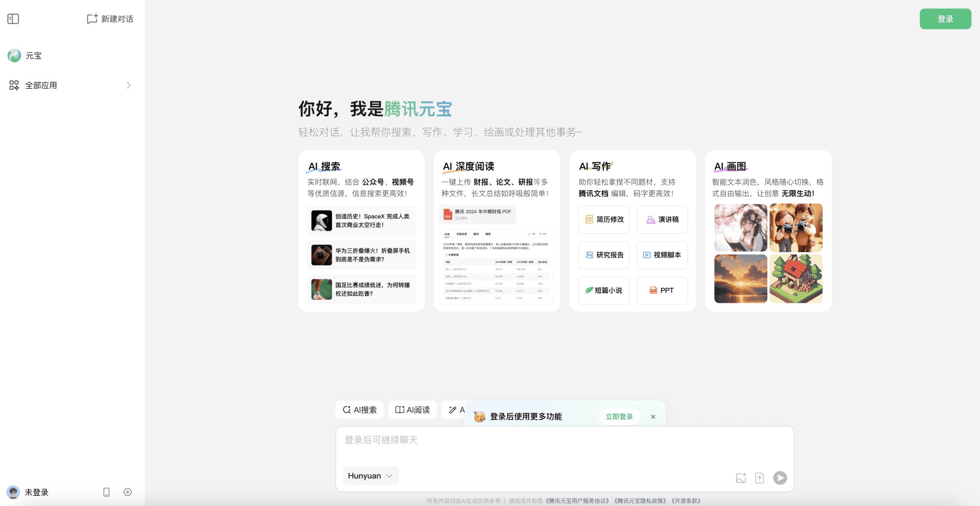Choose the PPT writing template
The image size is (980, 506).
point(661,290)
